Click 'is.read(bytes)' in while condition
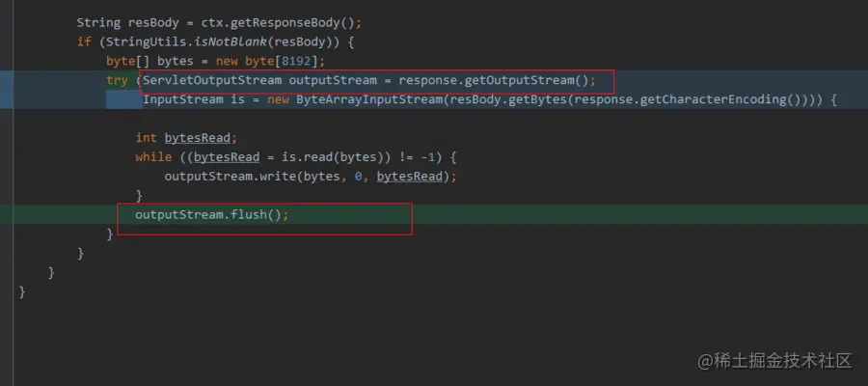Image resolution: width=868 pixels, height=386 pixels. [x=333, y=157]
